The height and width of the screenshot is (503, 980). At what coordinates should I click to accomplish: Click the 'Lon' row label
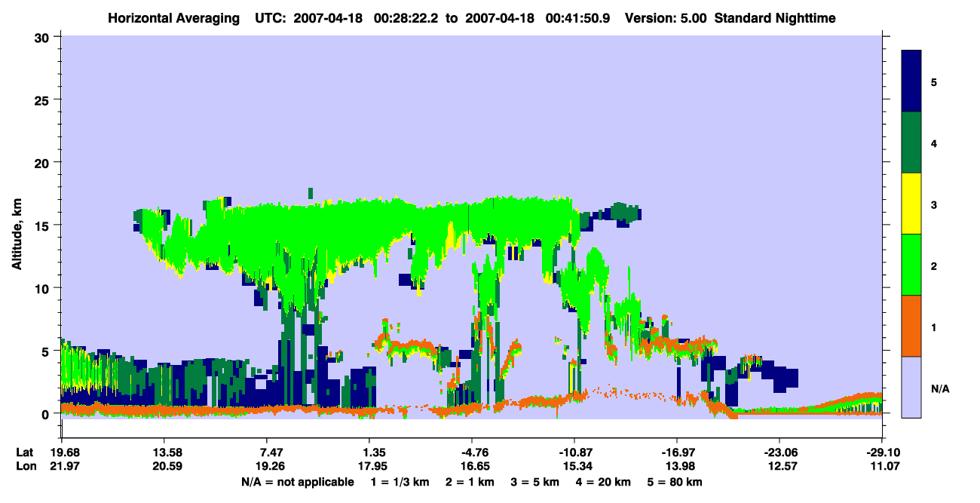[24, 466]
